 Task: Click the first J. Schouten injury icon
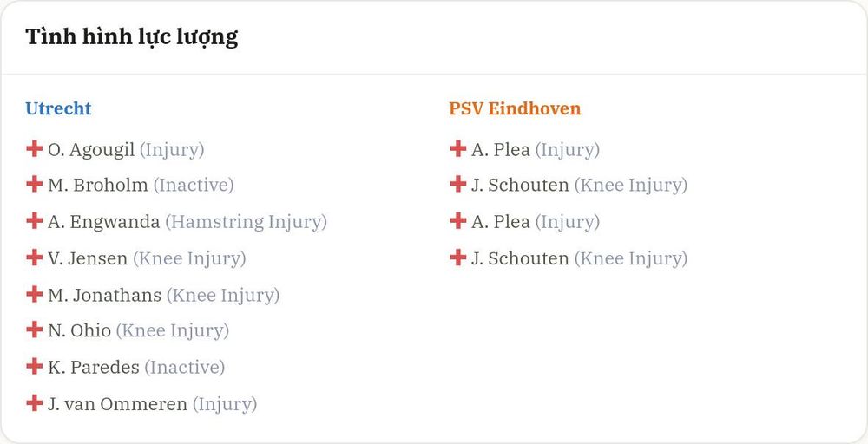[457, 184]
